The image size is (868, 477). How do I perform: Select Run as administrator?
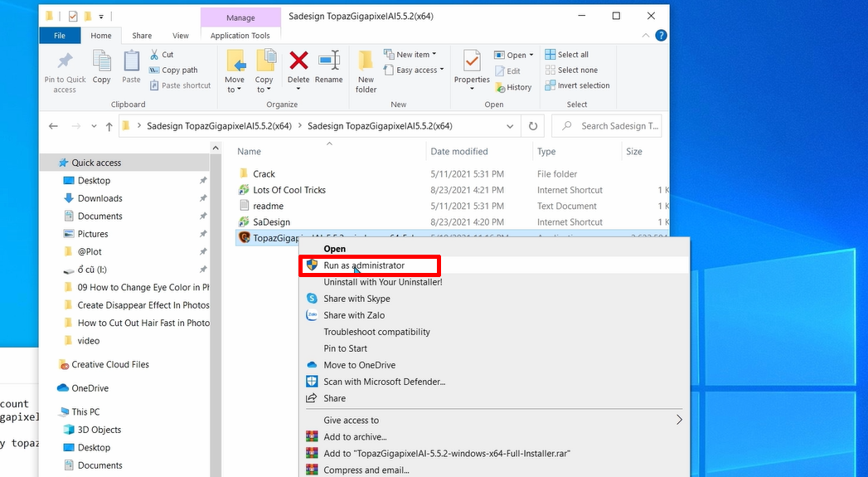364,265
